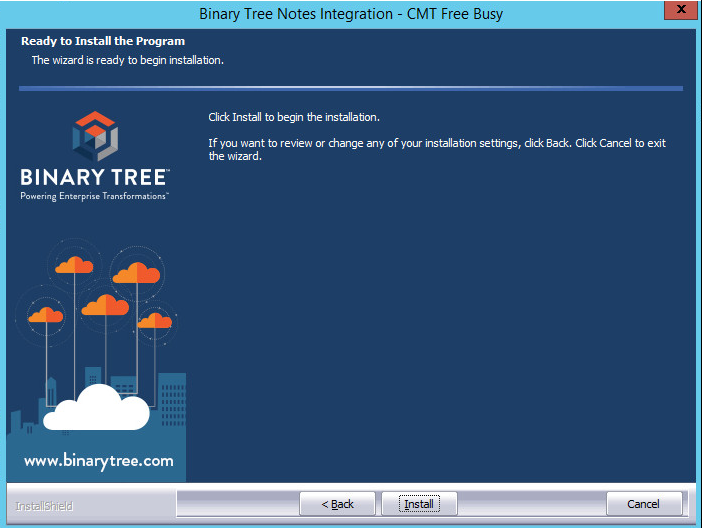Click the Install button
The image size is (702, 528).
(419, 504)
